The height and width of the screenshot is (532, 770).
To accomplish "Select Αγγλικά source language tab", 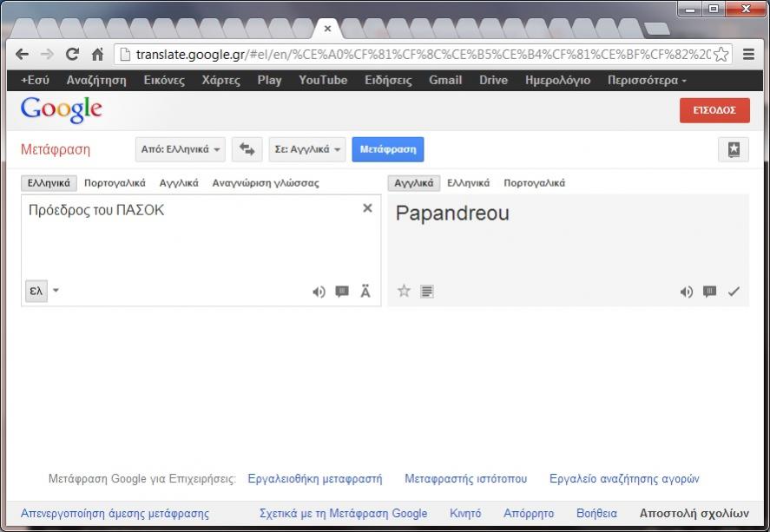I will (179, 183).
